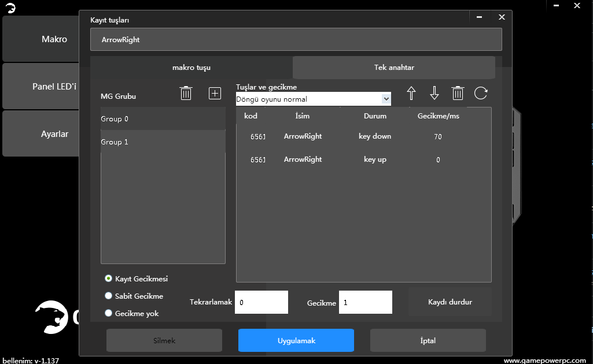Click the GamePower logo in main window corner
This screenshot has width=593, height=364.
[x=10, y=8]
